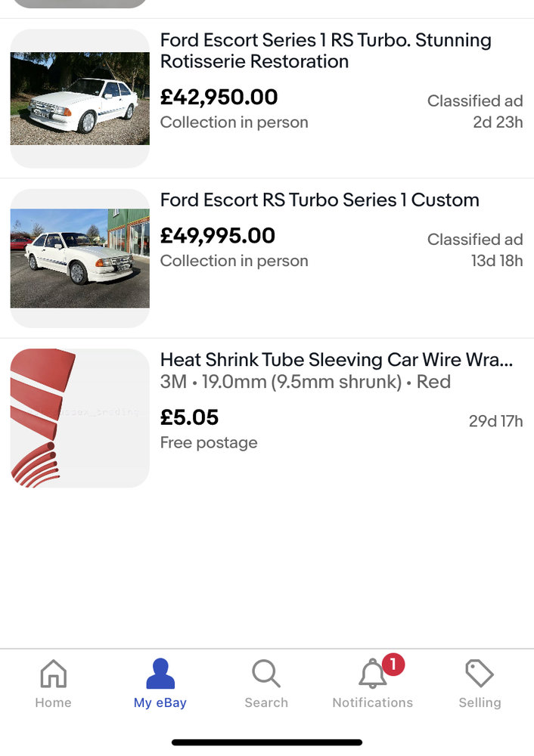Tap the Selling tag icon
Screen dimensions: 534x756
point(480,674)
